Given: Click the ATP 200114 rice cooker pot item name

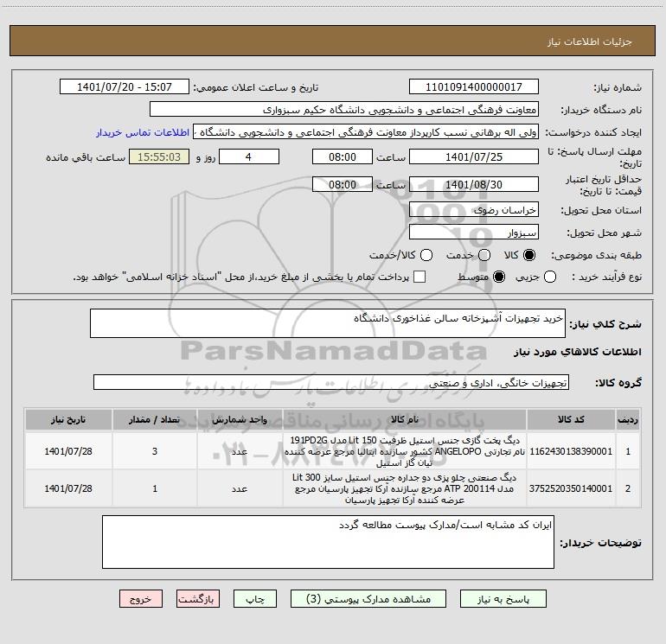Looking at the screenshot, I should tap(405, 488).
